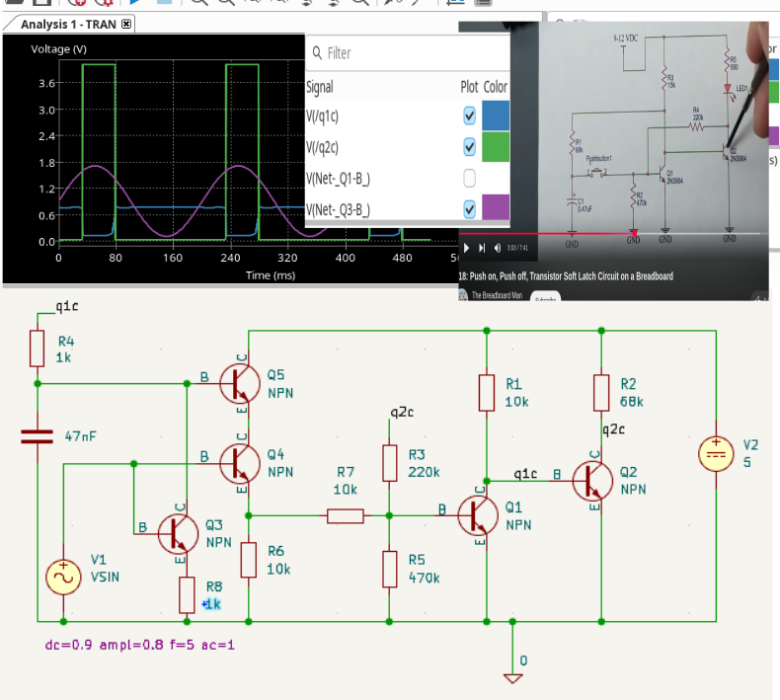
Task: Select the V1 VSIN sine source symbol
Action: [x=63, y=578]
